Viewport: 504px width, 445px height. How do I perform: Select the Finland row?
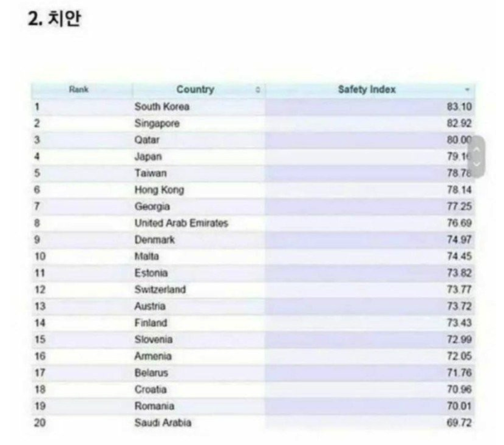point(253,323)
